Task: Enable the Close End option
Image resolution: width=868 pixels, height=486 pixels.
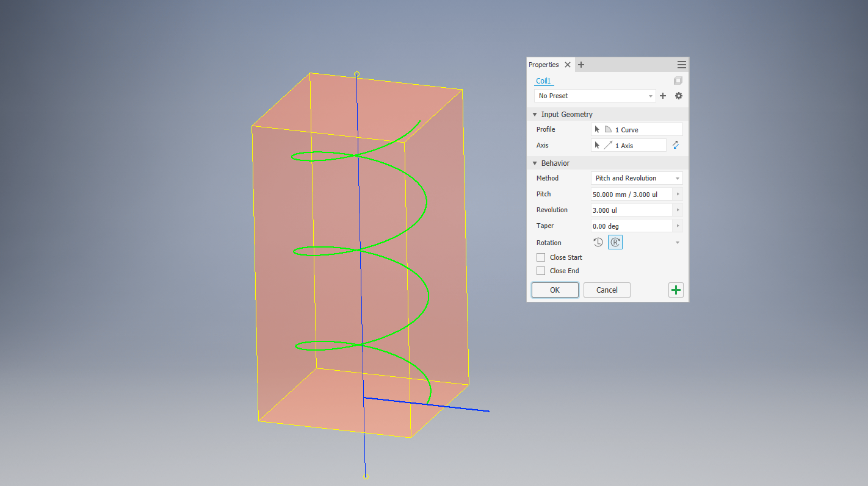Action: pos(541,270)
